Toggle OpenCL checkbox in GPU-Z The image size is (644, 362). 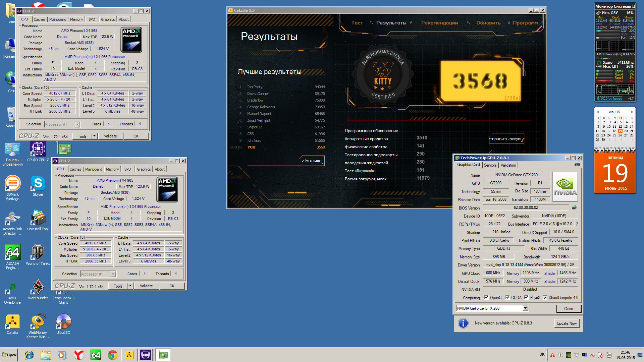pyautogui.click(x=486, y=298)
